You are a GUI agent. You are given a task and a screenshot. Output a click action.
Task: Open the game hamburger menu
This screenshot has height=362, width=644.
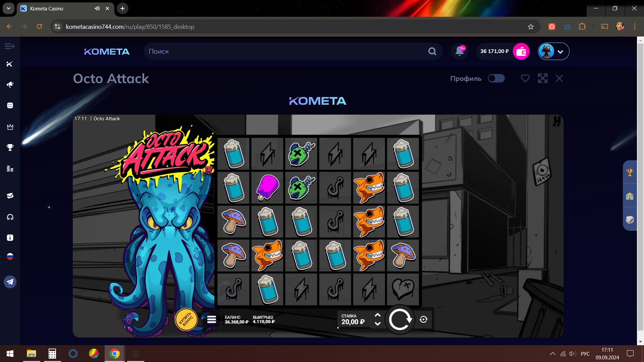click(x=211, y=319)
